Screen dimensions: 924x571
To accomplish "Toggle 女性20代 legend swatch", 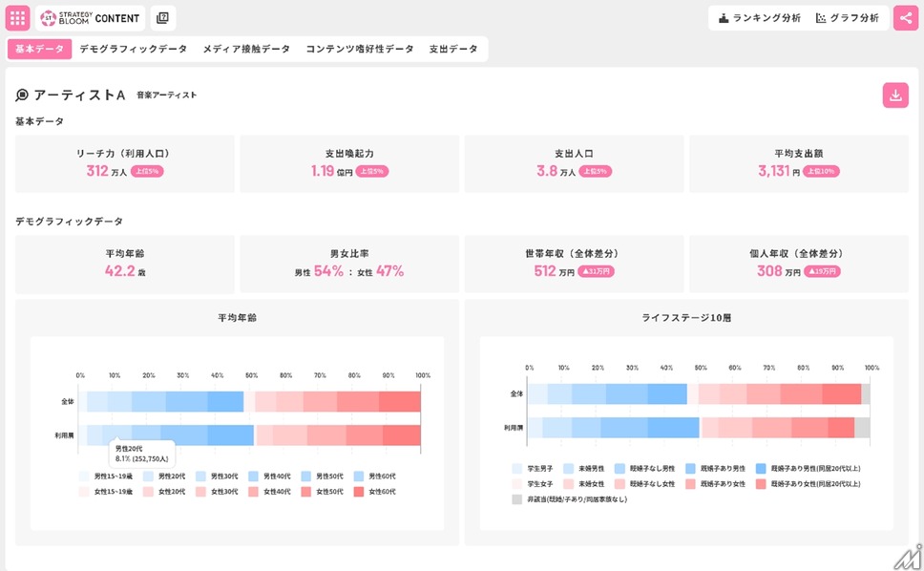I will 148,492.
